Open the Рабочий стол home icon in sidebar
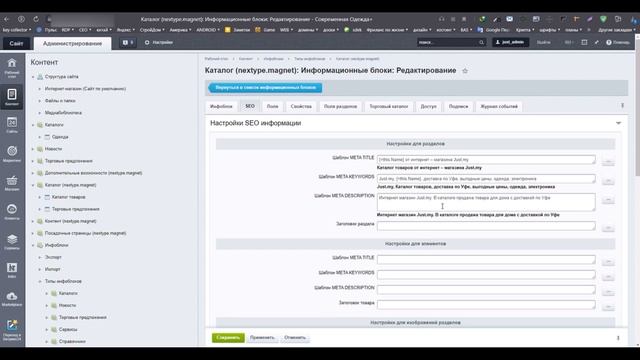This screenshot has height=360, width=640. pos(12,67)
